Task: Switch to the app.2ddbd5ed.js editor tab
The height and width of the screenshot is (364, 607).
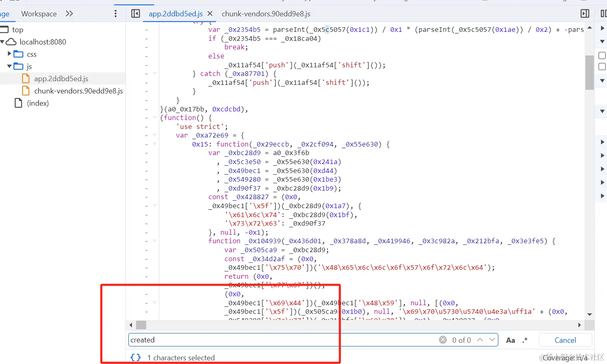Action: tap(176, 13)
